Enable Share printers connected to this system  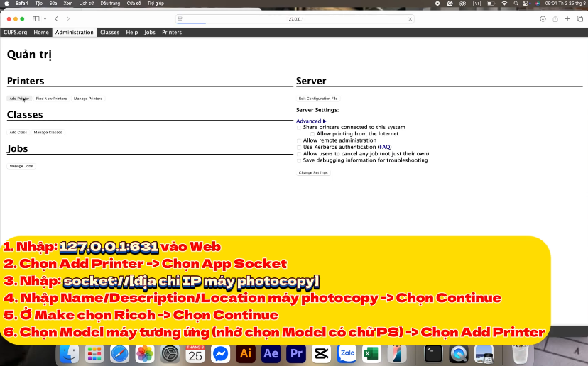coord(299,128)
